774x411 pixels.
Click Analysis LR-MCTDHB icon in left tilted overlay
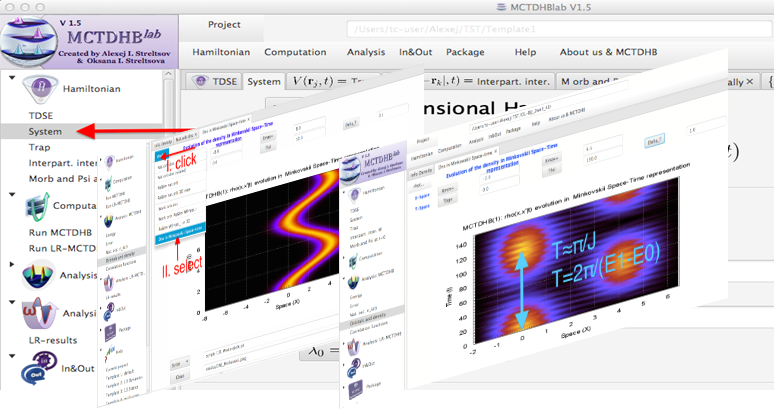coord(109,282)
